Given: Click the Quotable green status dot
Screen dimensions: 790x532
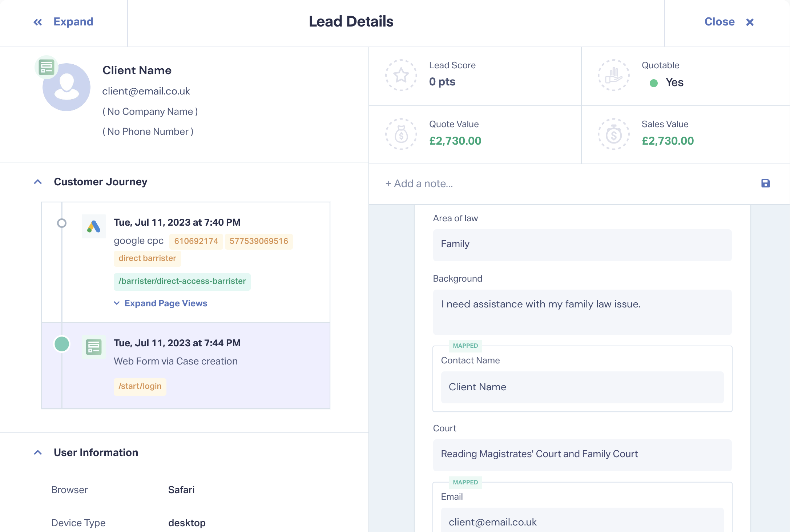Looking at the screenshot, I should click(x=653, y=83).
